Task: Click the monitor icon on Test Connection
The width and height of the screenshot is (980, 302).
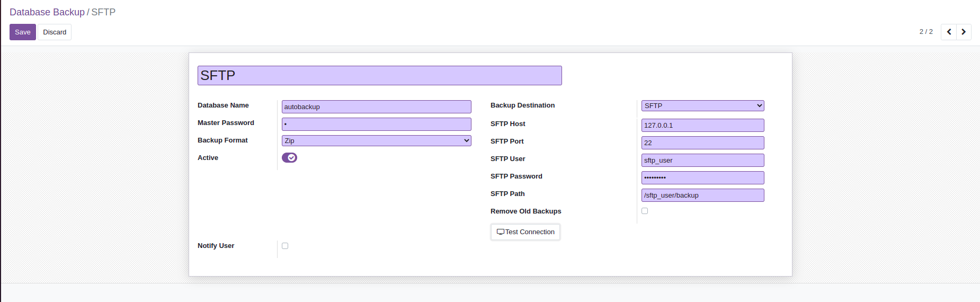Action: (x=500, y=232)
